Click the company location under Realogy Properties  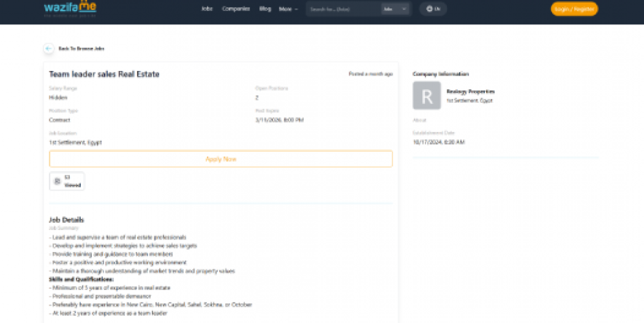469,101
